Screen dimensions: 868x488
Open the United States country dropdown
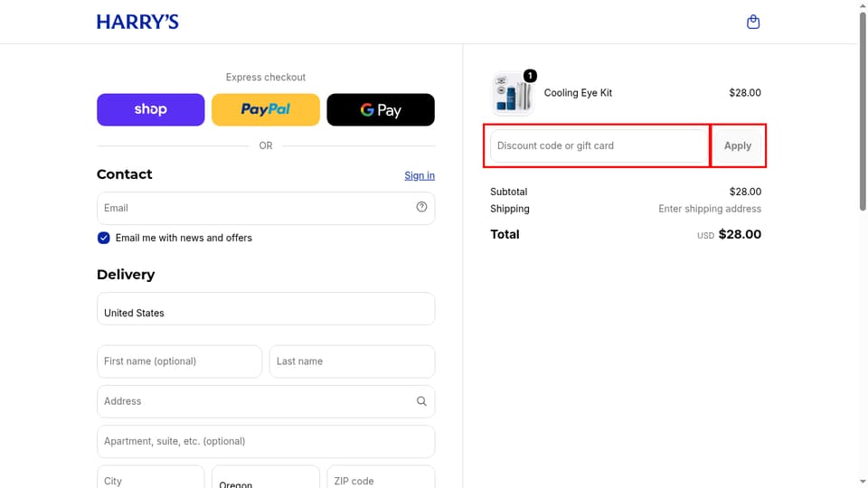(266, 309)
